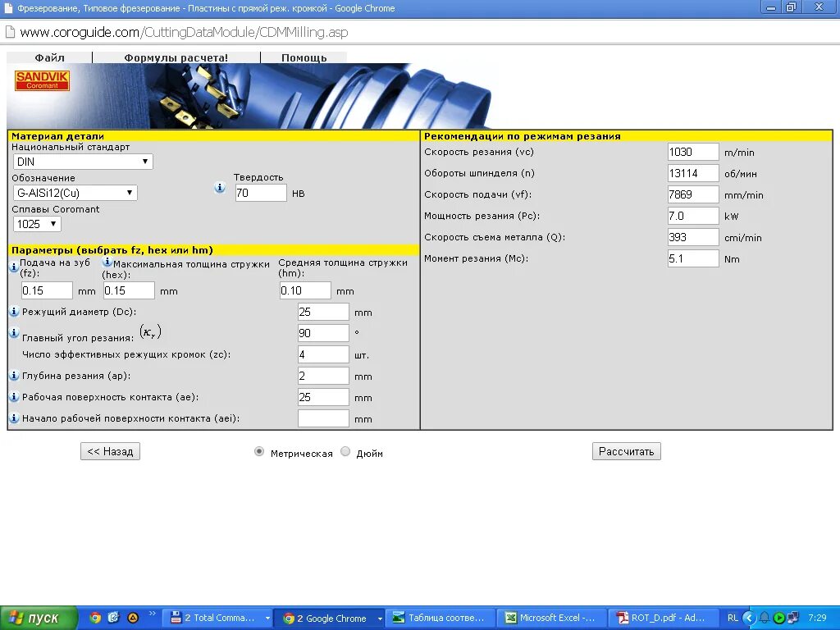Open the Сплавы Coromant 1025 dropdown
Viewport: 840px width, 630px height.
(x=37, y=224)
